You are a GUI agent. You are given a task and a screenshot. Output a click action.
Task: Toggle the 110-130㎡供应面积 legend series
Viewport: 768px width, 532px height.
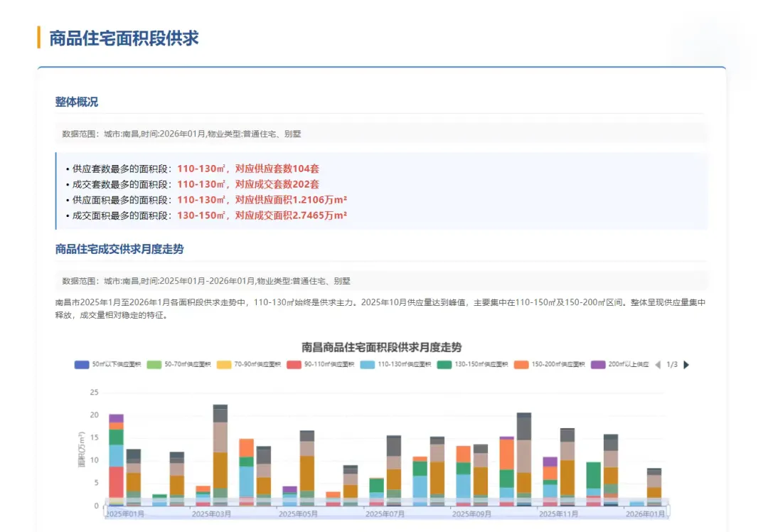point(395,364)
